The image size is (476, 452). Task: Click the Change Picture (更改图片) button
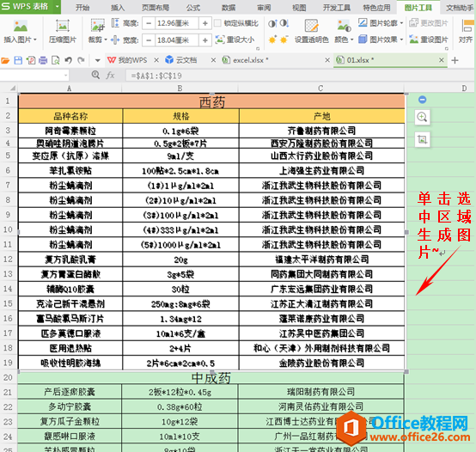coord(429,22)
